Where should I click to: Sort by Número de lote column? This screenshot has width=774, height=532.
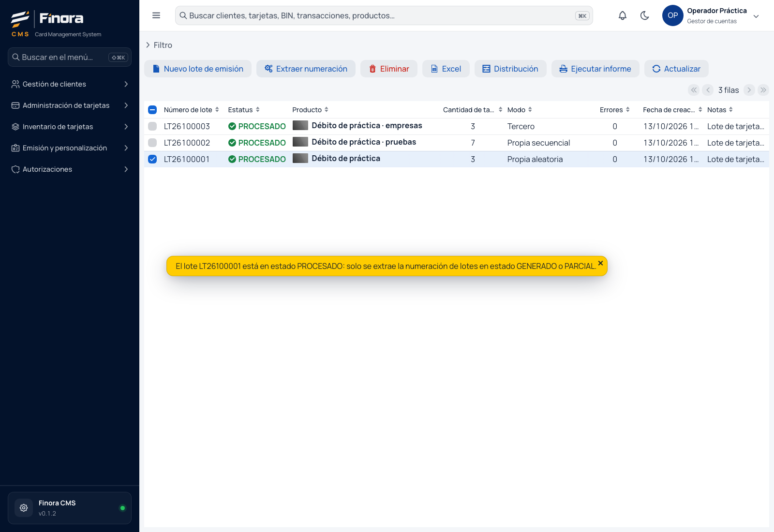(x=192, y=110)
